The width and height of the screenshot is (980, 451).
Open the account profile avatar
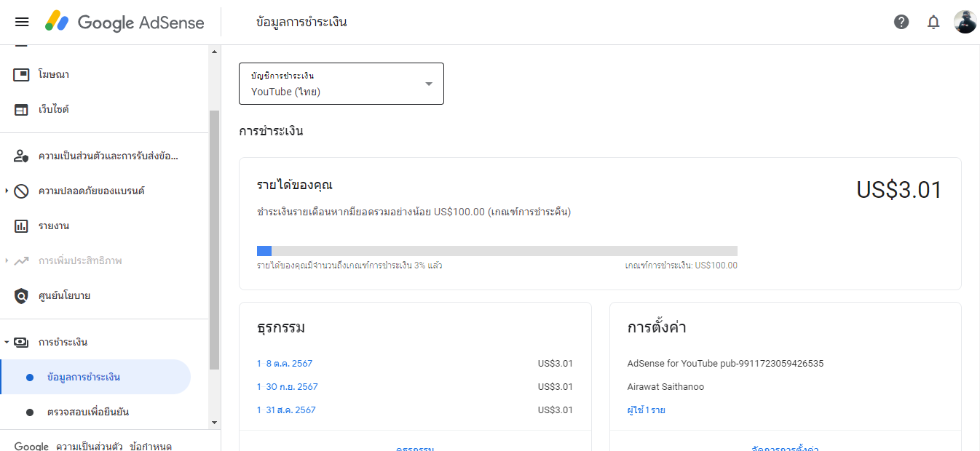pos(965,22)
